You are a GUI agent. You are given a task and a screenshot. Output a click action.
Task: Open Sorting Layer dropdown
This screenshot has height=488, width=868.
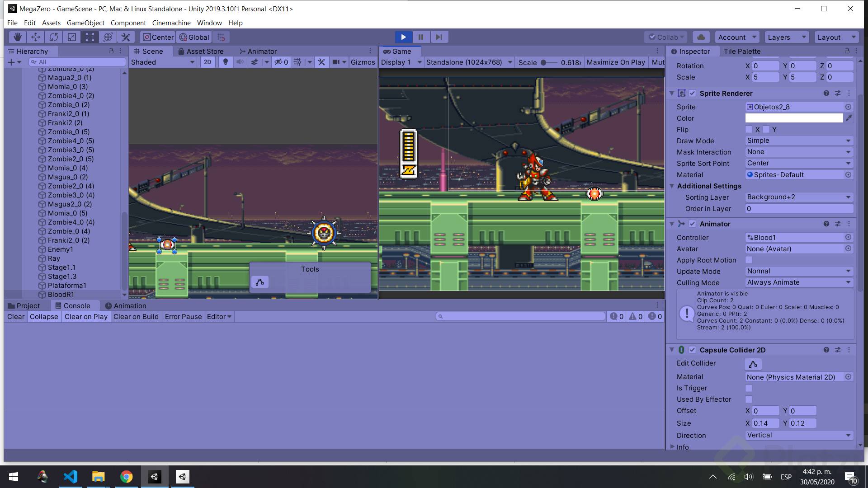pyautogui.click(x=798, y=197)
